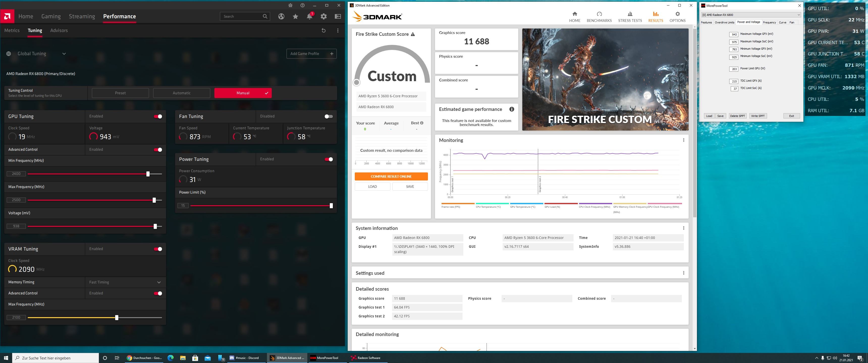Toggle VRAM Advanced Control switch

[x=158, y=293]
